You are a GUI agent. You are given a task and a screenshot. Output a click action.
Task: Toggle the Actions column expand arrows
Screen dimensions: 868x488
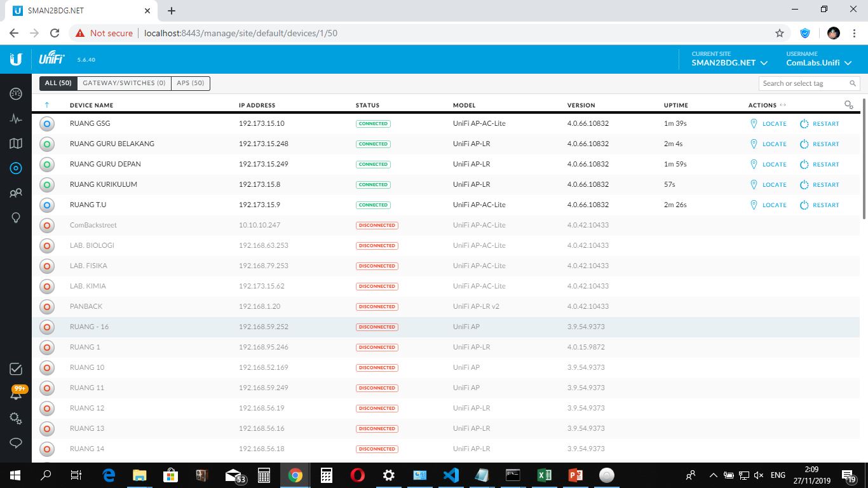(783, 105)
